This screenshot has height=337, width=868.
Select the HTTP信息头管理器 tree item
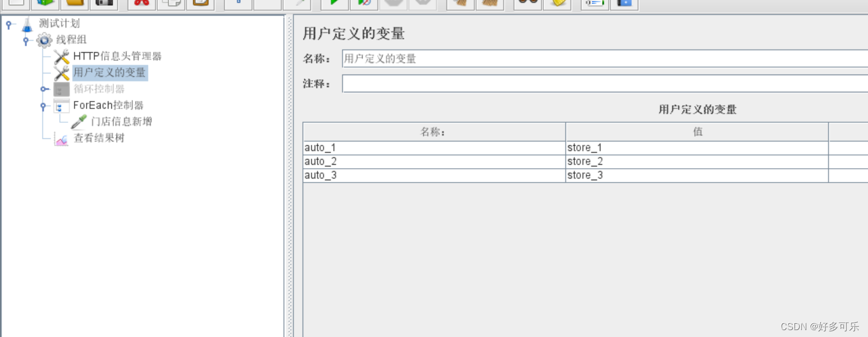click(117, 56)
